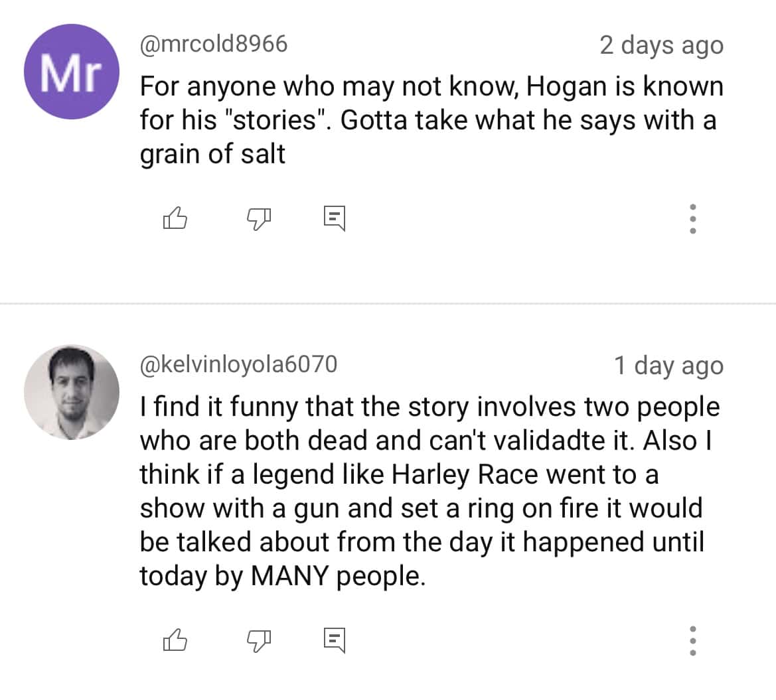Click the "2 days ago" timestamp
The image size is (776, 700).
tap(661, 45)
